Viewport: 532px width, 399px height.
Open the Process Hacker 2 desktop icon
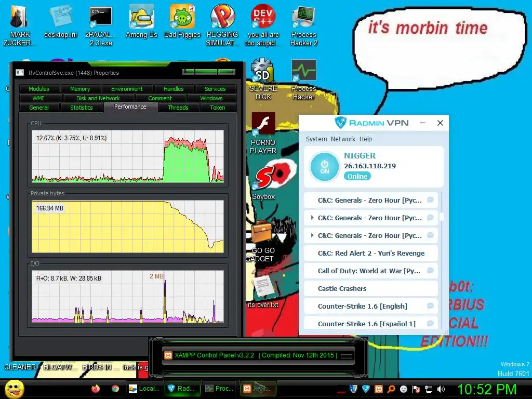coord(303,25)
